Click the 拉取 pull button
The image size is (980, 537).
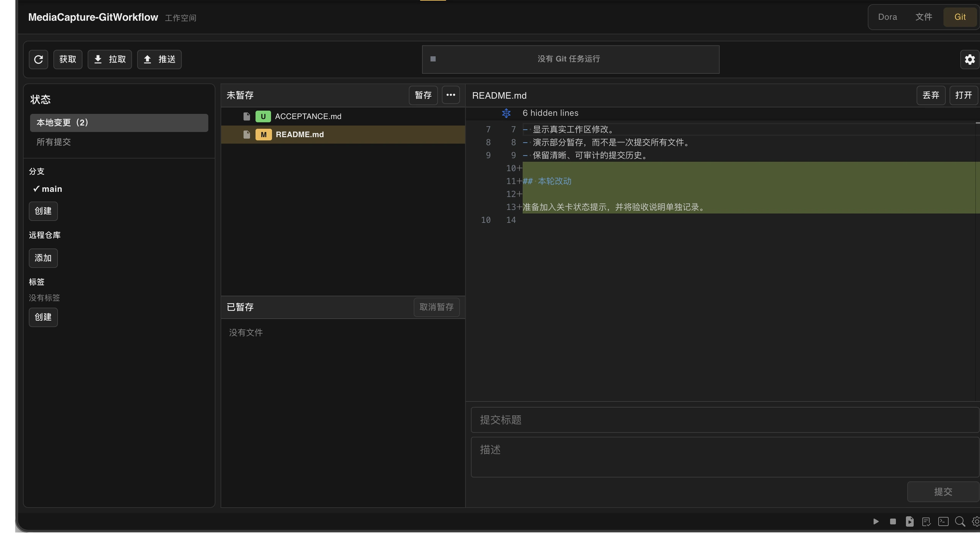[x=109, y=59]
